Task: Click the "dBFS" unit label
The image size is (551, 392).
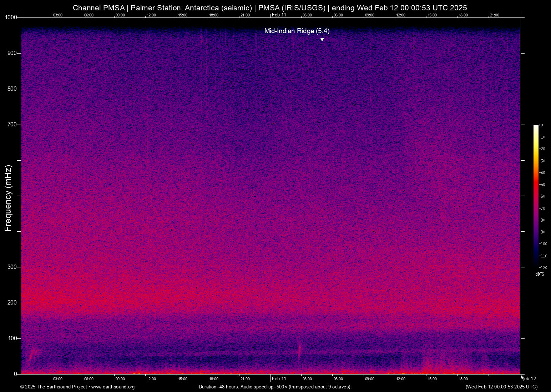Action: 540,274
